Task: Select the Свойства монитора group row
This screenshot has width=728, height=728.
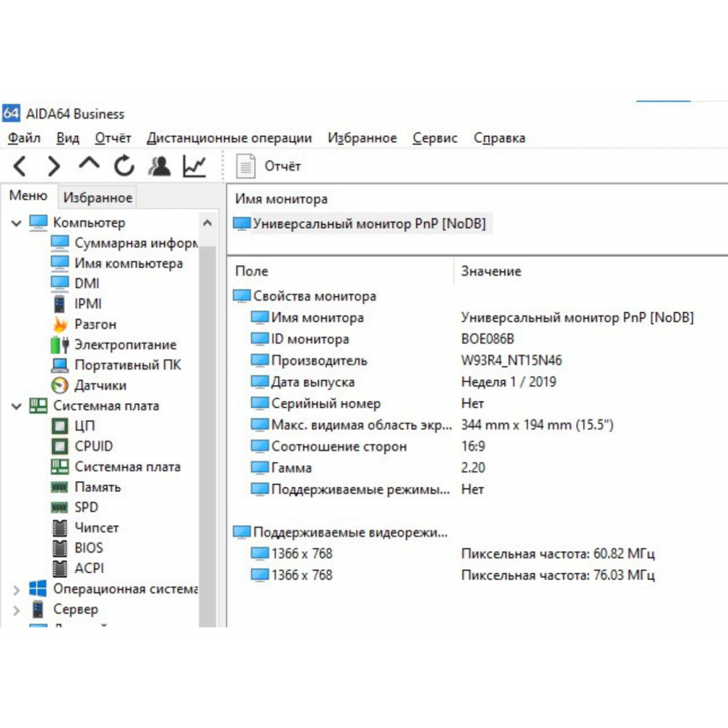Action: click(x=304, y=296)
